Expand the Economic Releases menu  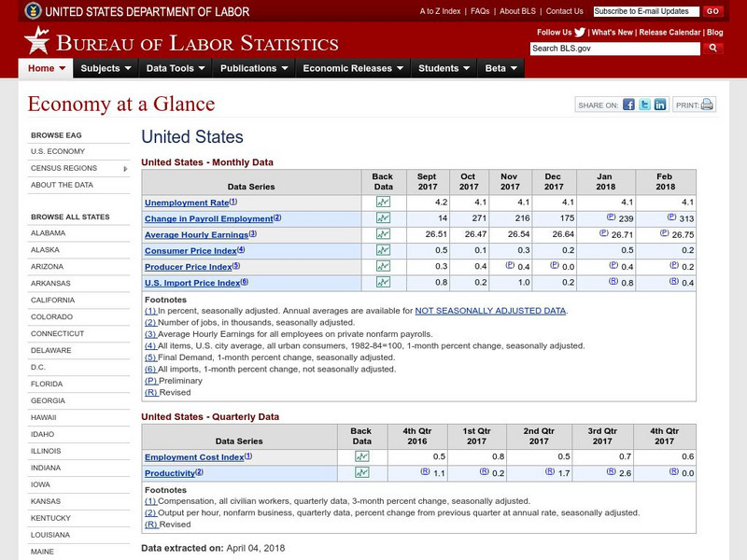(x=353, y=68)
